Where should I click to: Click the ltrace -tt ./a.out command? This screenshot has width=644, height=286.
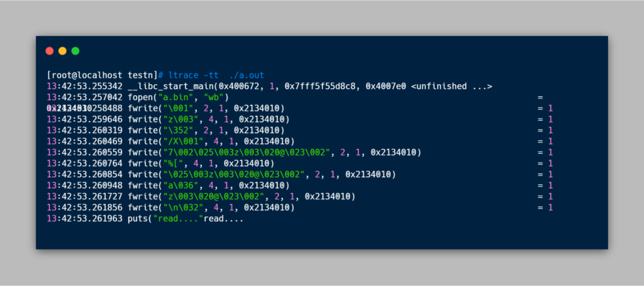[x=216, y=75]
